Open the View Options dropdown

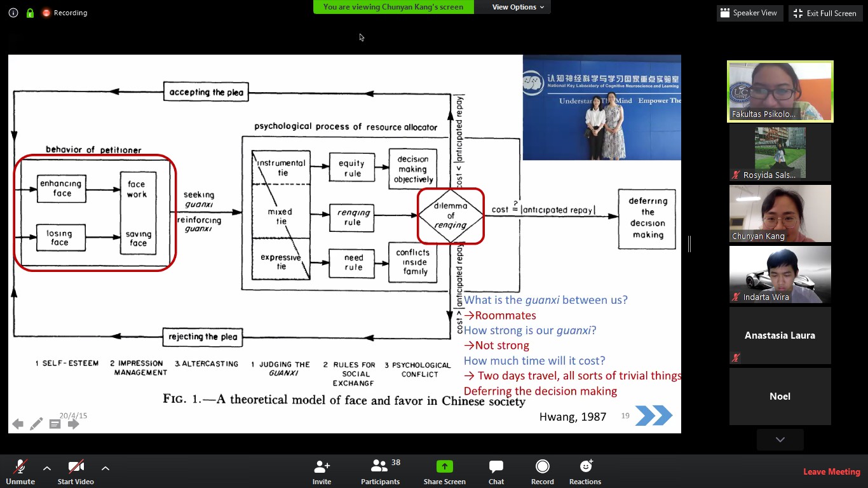coord(518,7)
